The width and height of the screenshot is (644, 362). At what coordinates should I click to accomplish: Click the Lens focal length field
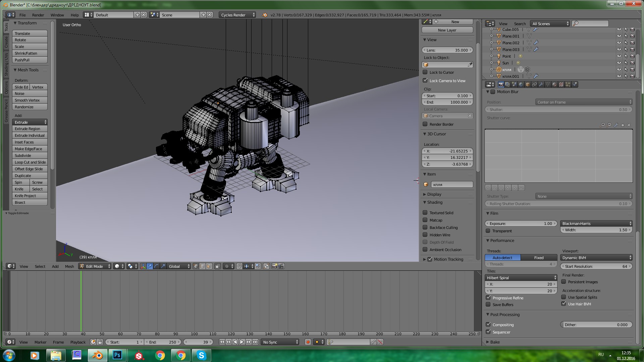tap(447, 50)
